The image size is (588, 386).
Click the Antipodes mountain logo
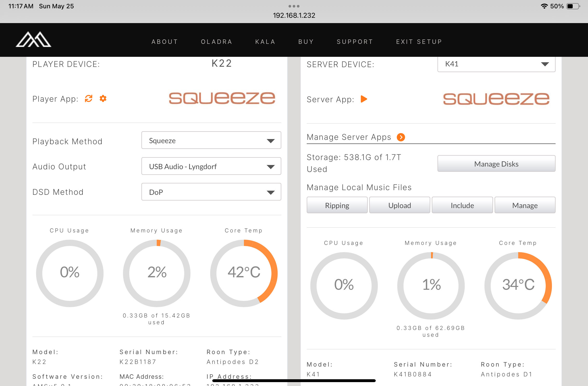[x=33, y=39]
